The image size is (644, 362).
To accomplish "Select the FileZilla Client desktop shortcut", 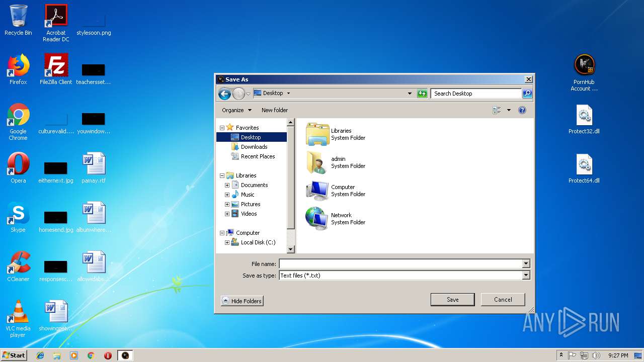I will (56, 69).
